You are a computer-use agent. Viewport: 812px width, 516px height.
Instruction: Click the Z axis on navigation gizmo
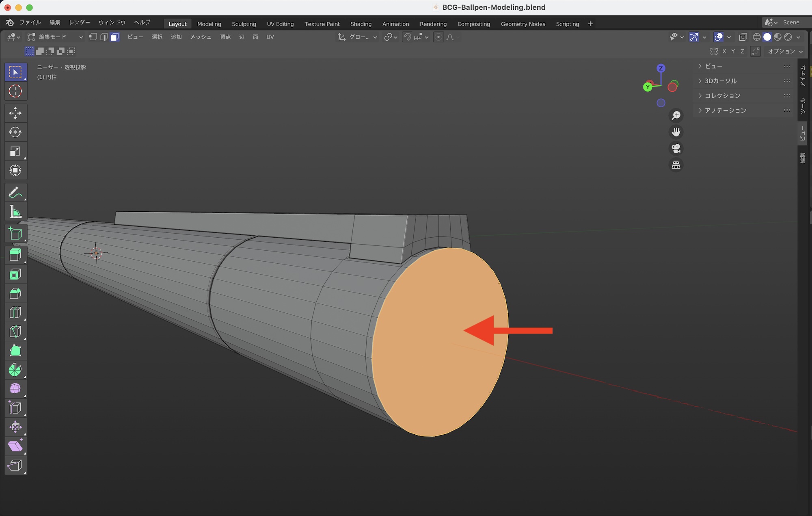[x=661, y=68]
